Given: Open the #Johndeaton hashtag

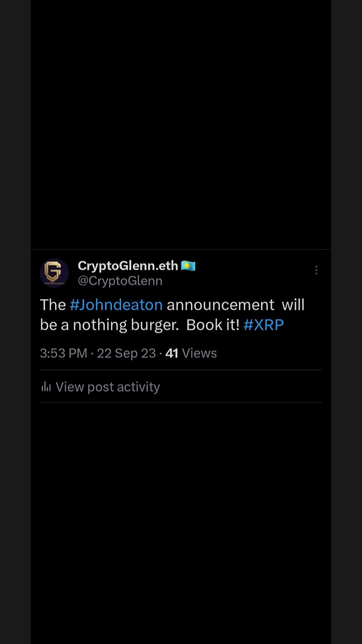Looking at the screenshot, I should point(116,305).
